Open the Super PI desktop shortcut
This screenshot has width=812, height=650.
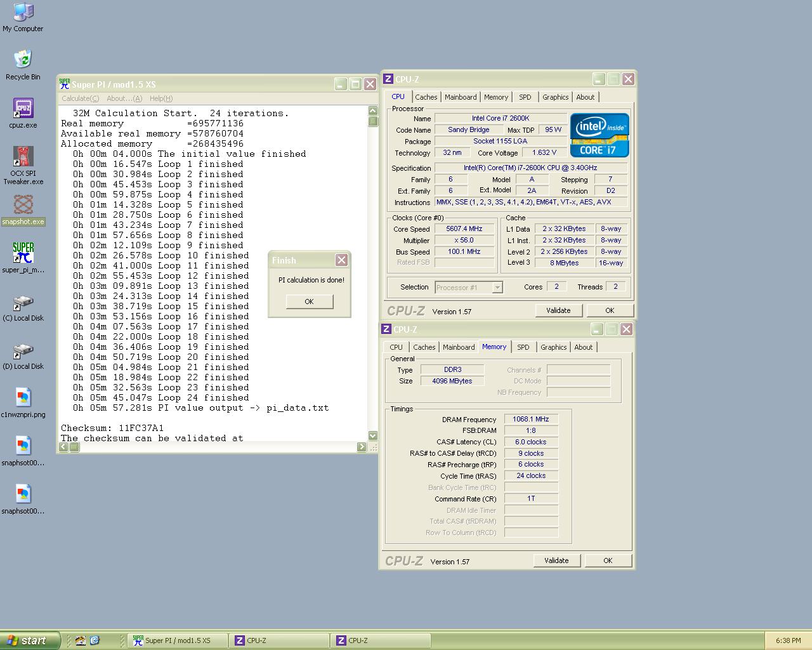pyautogui.click(x=23, y=253)
